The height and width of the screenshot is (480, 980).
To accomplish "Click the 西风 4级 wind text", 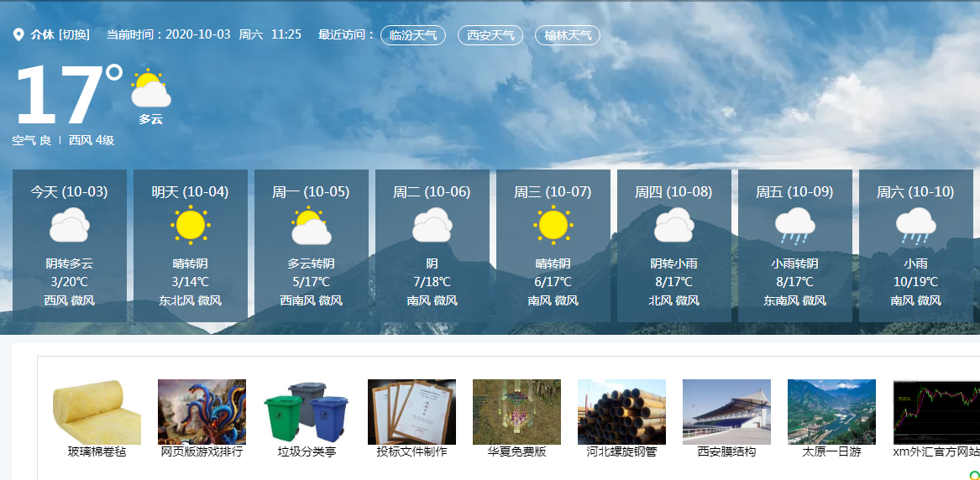I will pos(92,140).
